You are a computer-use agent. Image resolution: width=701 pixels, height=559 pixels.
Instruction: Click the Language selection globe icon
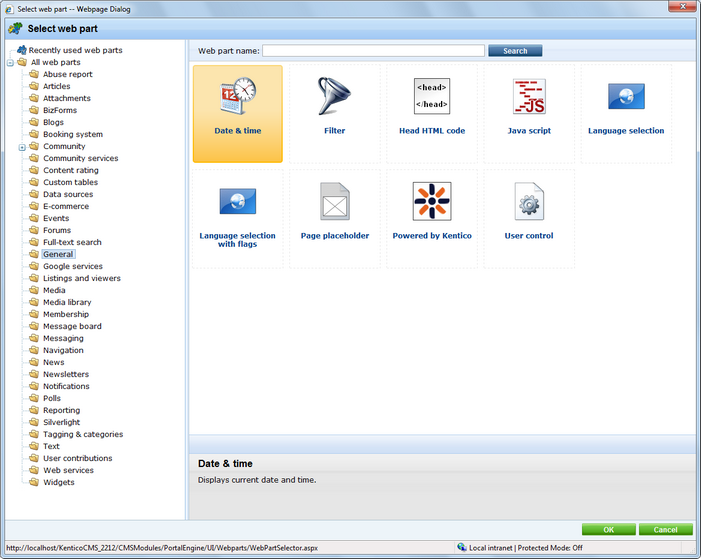626,97
